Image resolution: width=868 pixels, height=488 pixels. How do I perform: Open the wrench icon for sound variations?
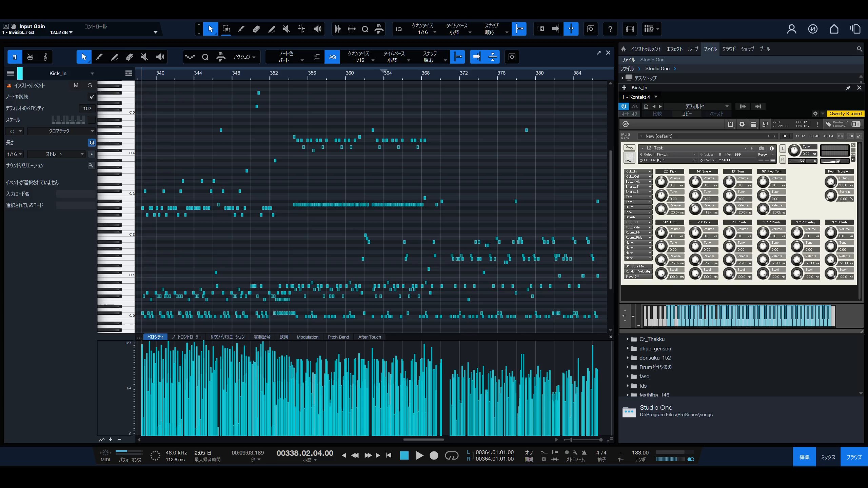point(91,165)
